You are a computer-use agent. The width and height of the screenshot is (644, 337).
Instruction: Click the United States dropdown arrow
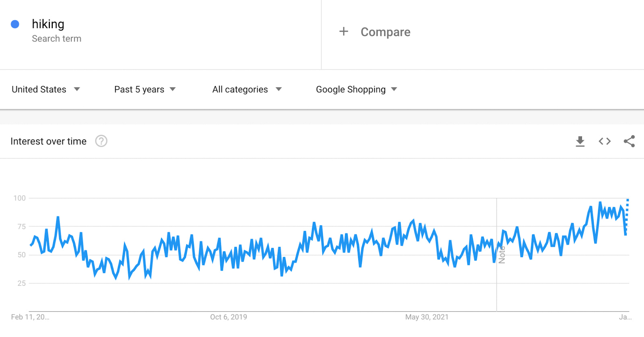point(77,89)
